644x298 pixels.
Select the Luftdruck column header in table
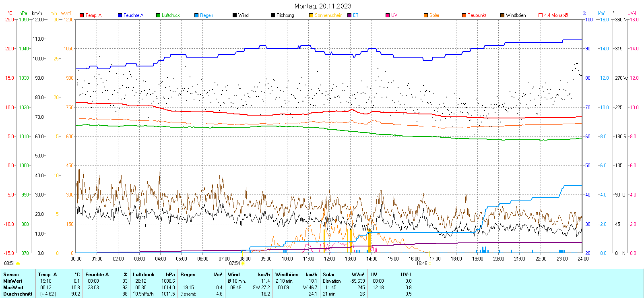coord(144,275)
